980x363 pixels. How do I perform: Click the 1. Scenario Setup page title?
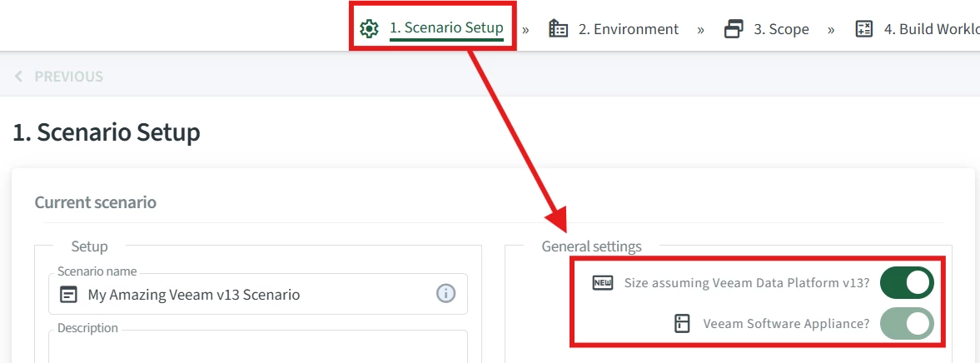(107, 132)
